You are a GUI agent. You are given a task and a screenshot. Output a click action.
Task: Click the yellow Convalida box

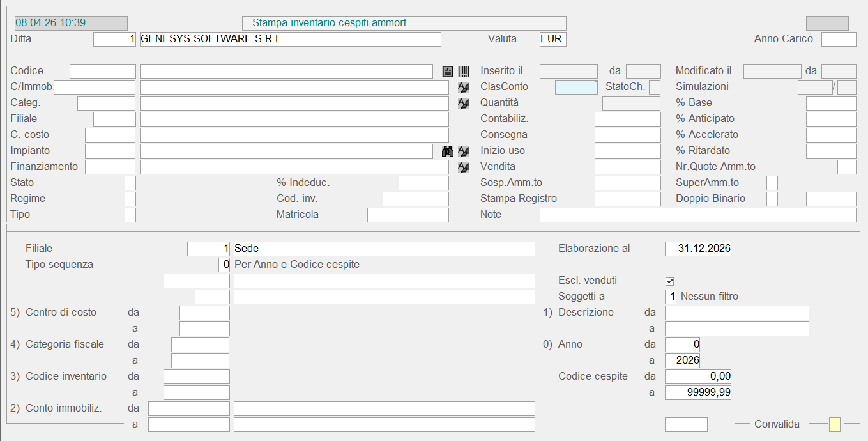pyautogui.click(x=834, y=424)
